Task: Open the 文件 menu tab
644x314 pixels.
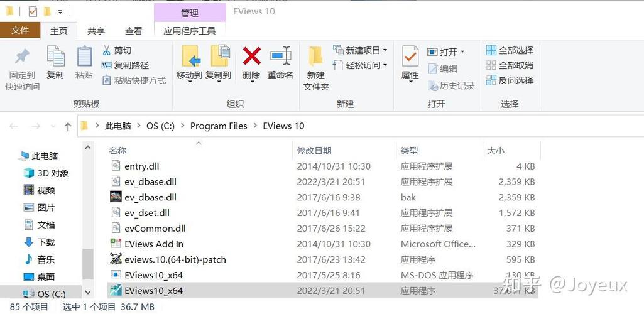Action: pyautogui.click(x=20, y=30)
